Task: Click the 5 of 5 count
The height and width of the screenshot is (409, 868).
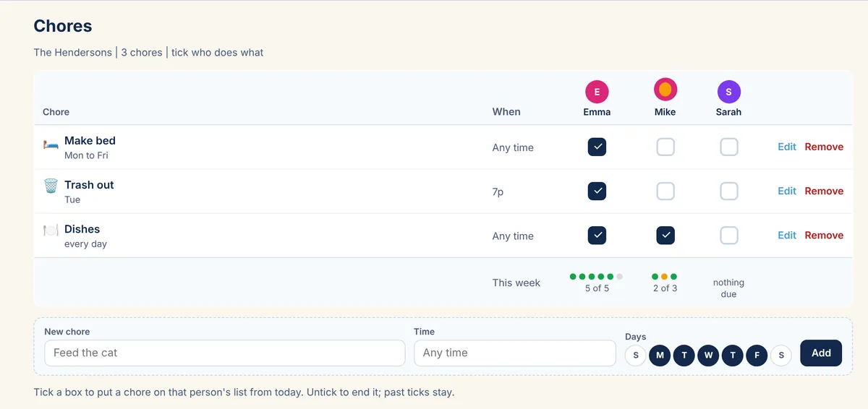Action: (597, 288)
